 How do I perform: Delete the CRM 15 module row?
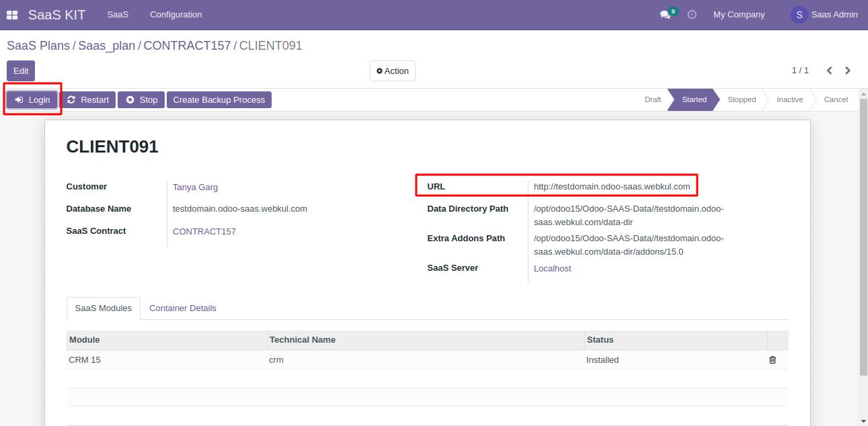tap(773, 359)
